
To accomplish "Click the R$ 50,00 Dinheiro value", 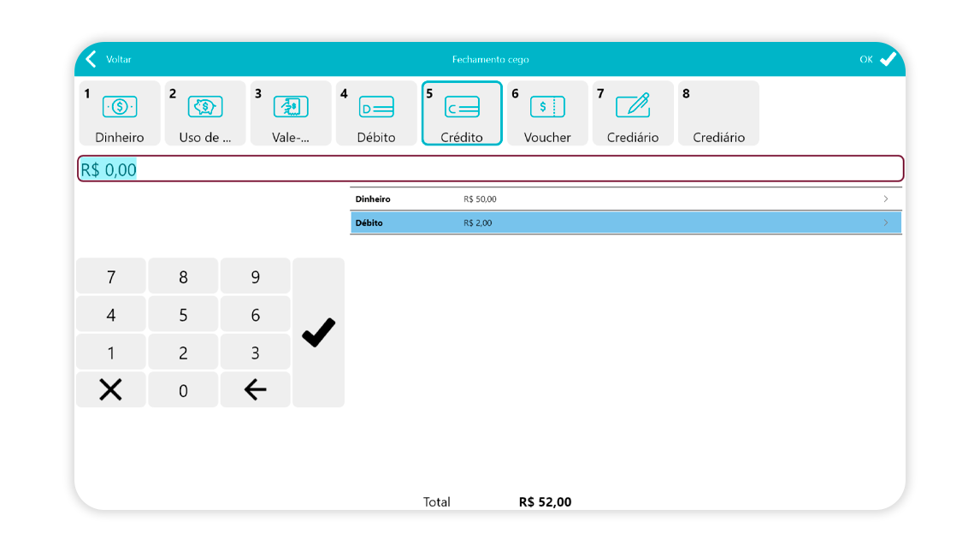I will pyautogui.click(x=480, y=198).
